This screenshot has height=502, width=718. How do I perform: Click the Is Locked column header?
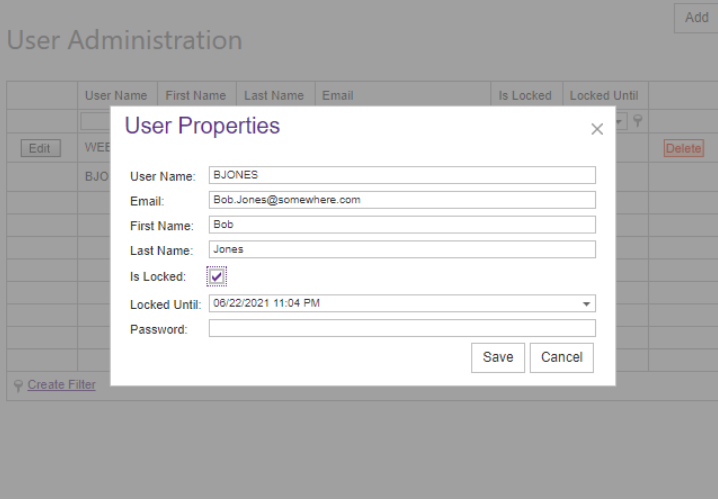click(x=525, y=96)
